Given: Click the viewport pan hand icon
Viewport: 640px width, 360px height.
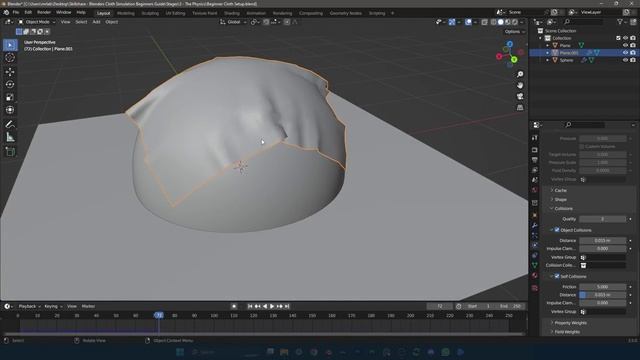Looking at the screenshot, I should pos(520,85).
